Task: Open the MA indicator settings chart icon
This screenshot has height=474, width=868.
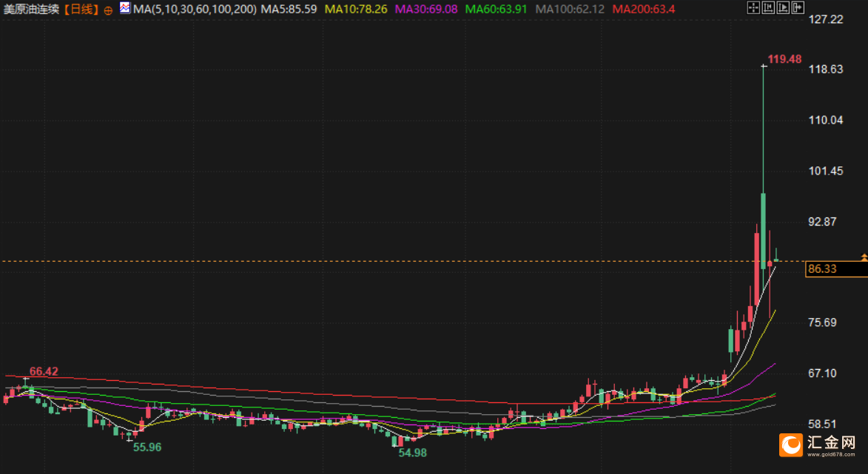Action: (x=125, y=7)
